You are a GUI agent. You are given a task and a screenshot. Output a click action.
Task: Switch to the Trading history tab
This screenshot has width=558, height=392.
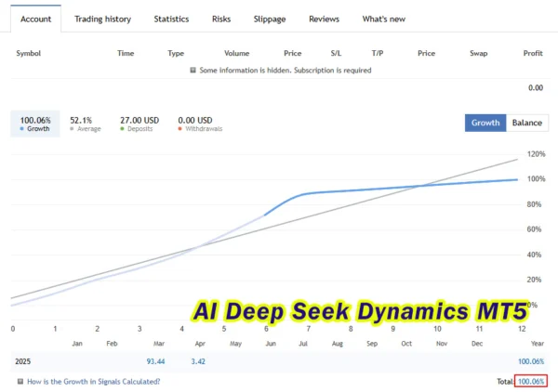(102, 19)
